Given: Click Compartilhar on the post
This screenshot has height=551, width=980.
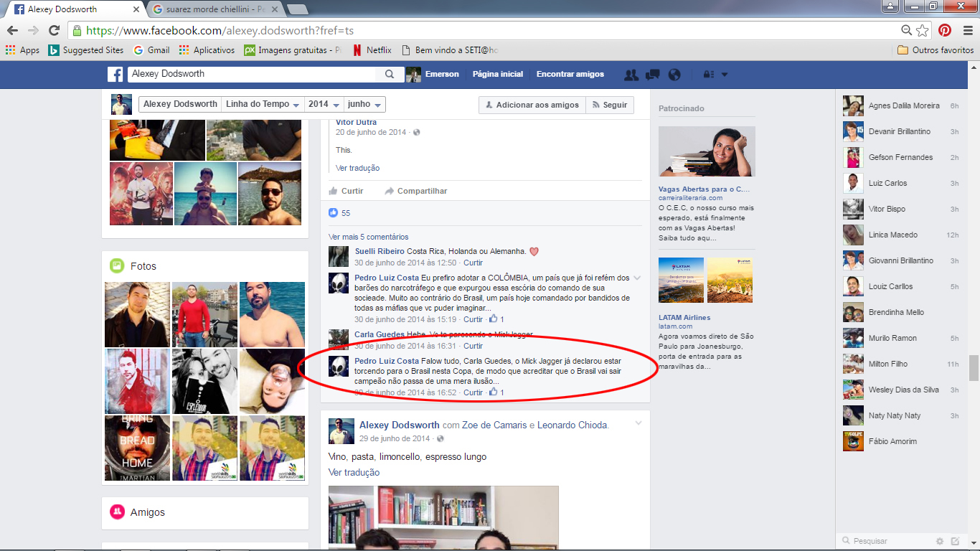Looking at the screenshot, I should point(416,191).
